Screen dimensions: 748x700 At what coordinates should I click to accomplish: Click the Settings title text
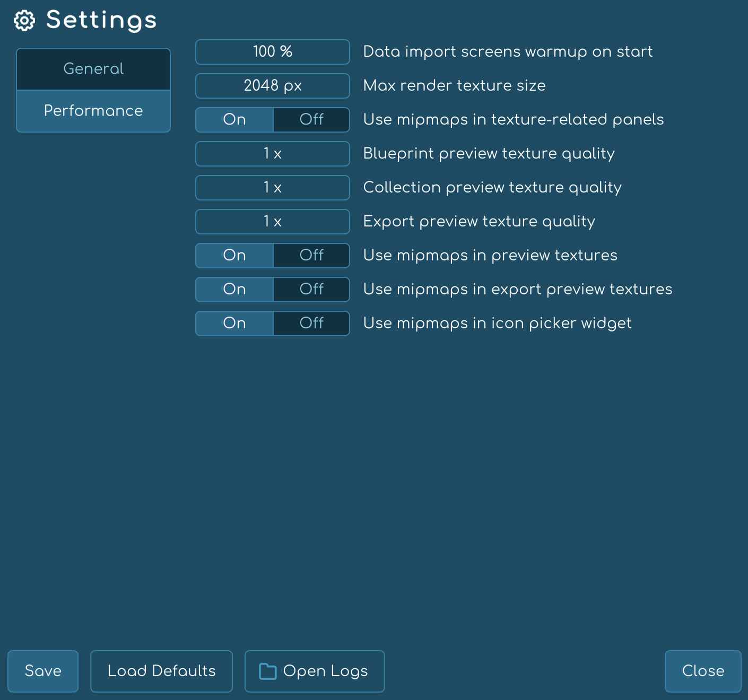pyautogui.click(x=101, y=21)
